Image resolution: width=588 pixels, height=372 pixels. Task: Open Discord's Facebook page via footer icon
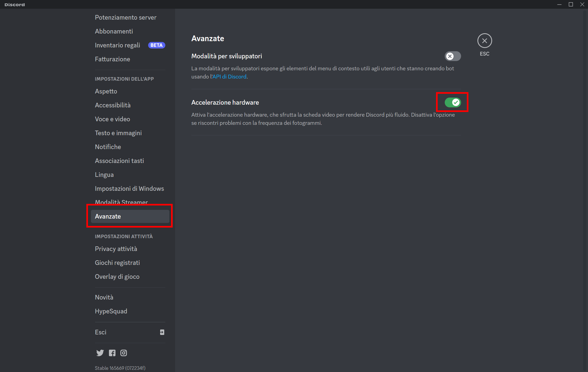point(112,353)
